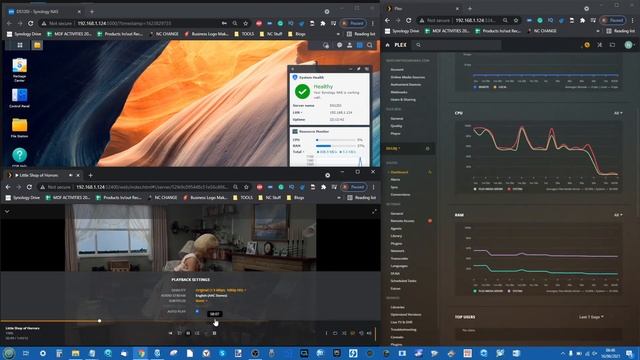Open Remote Access in Plex settings sidebar
This screenshot has height=360, width=640.
pos(402,221)
